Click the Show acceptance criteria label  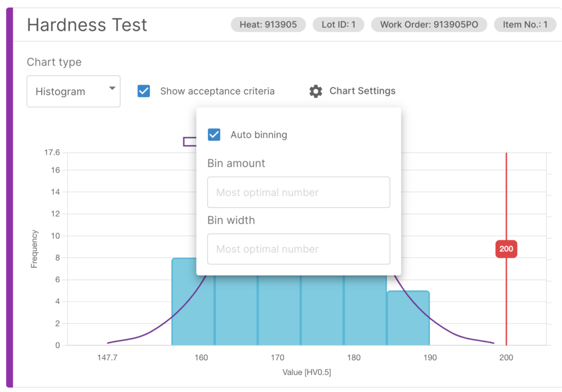(217, 92)
